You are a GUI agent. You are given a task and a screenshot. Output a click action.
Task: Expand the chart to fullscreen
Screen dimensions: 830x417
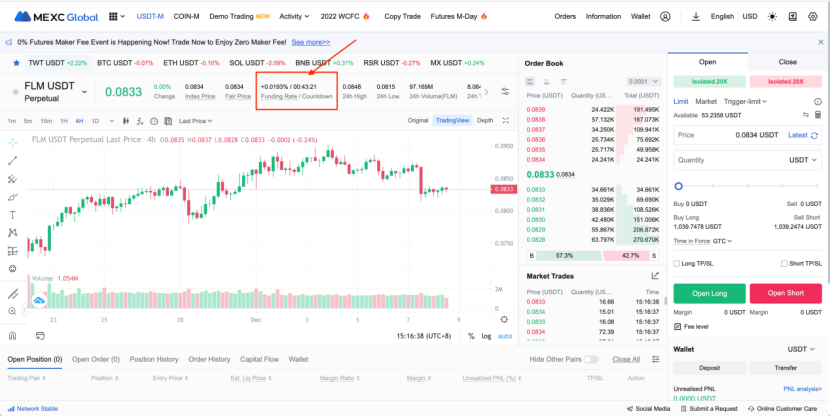[x=508, y=120]
